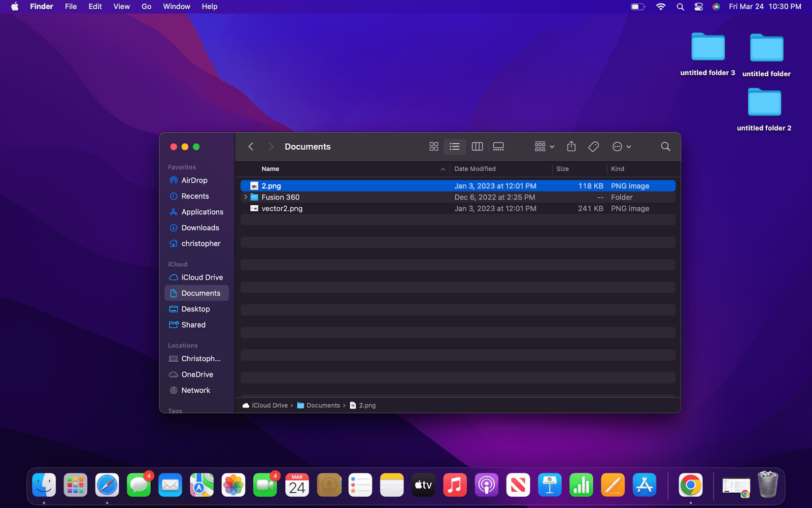Sort by the Size column header

(x=579, y=169)
